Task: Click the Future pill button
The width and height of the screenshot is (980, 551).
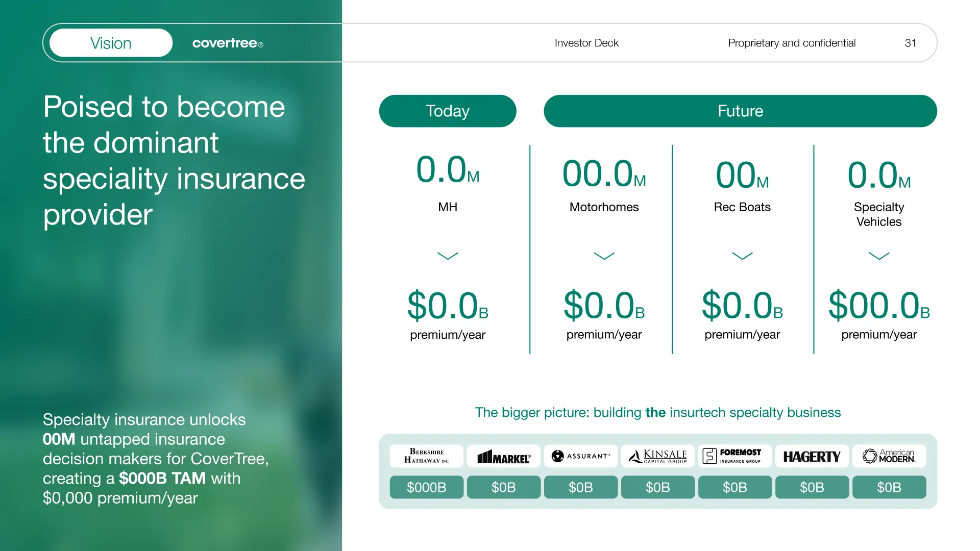Action: tap(740, 111)
